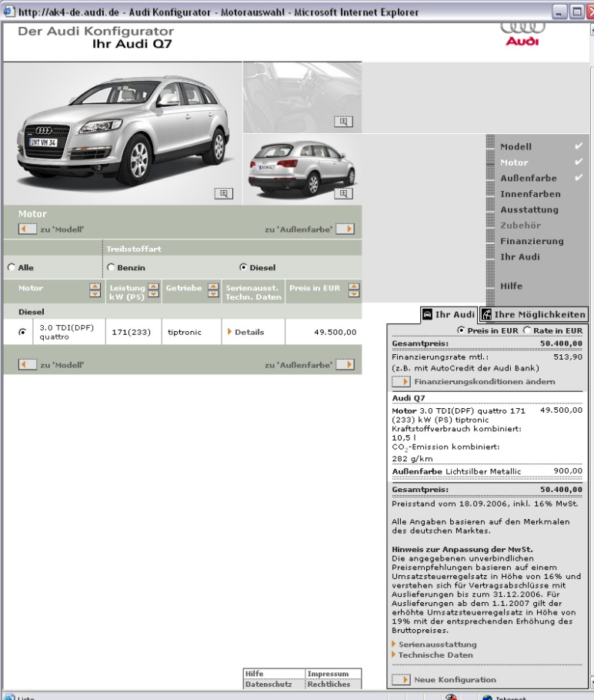Open the Ausstattung step in sidebar
Viewport: 594px width, 700px height.
(x=529, y=209)
